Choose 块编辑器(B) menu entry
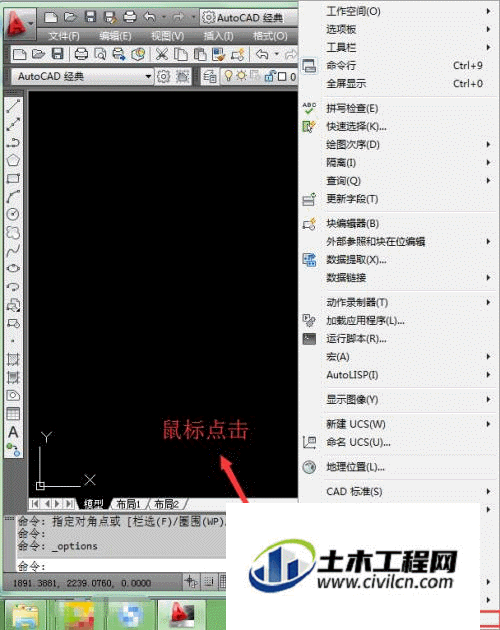 pyautogui.click(x=398, y=223)
